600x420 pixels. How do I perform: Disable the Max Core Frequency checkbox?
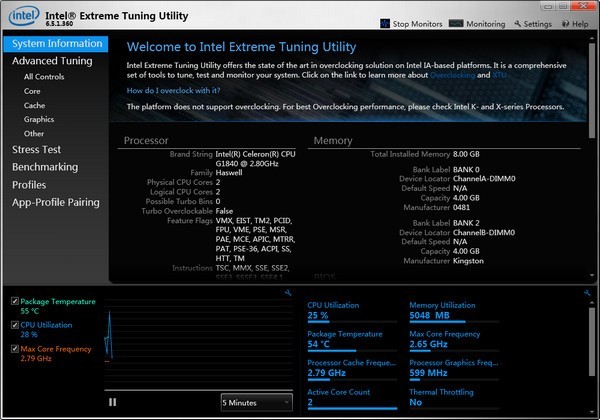tap(13, 349)
